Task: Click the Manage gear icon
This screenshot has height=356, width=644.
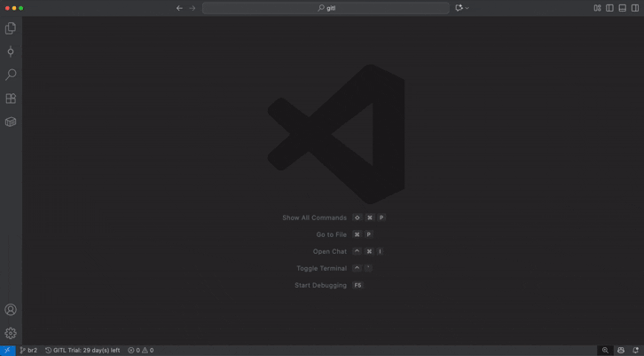Action: pos(11,333)
